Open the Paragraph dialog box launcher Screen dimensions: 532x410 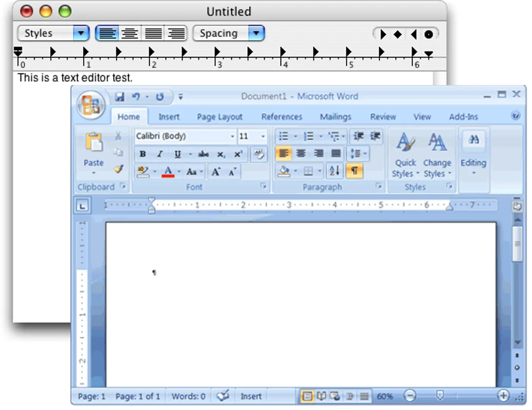[x=378, y=186]
